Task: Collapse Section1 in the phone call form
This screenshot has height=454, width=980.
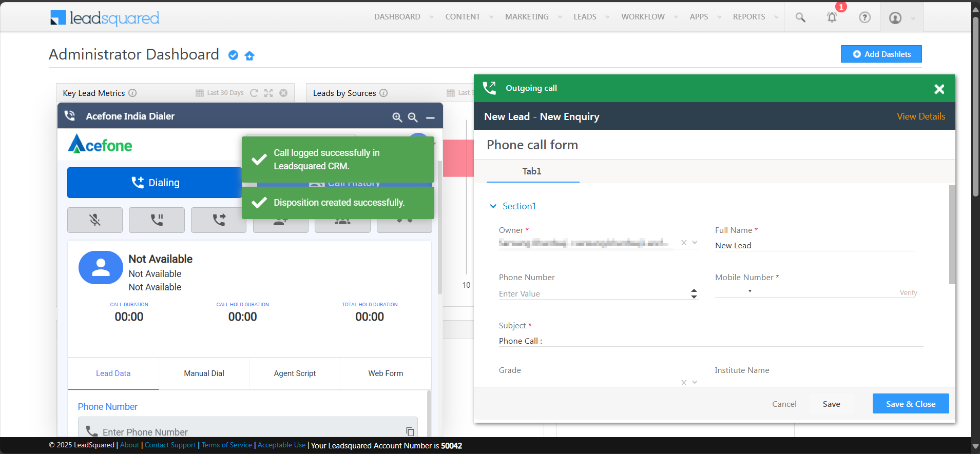Action: point(493,206)
